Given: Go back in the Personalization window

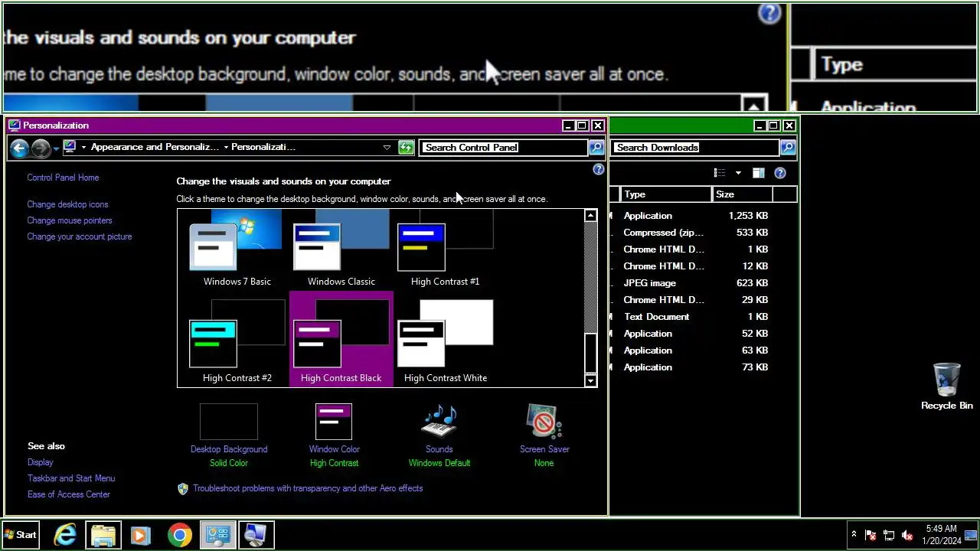Looking at the screenshot, I should point(19,148).
